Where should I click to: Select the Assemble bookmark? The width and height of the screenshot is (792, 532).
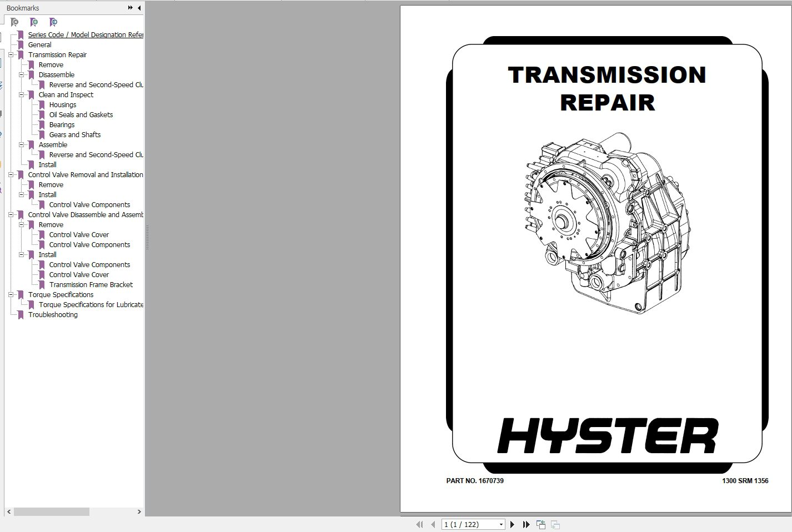pos(53,145)
